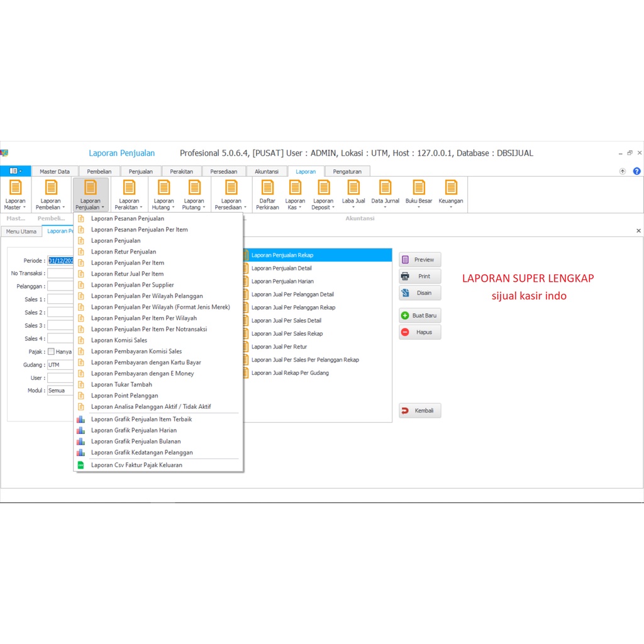Select Laporan Penjualan Detail in report list
Viewport: 644px width, 644px height.
pyautogui.click(x=318, y=268)
